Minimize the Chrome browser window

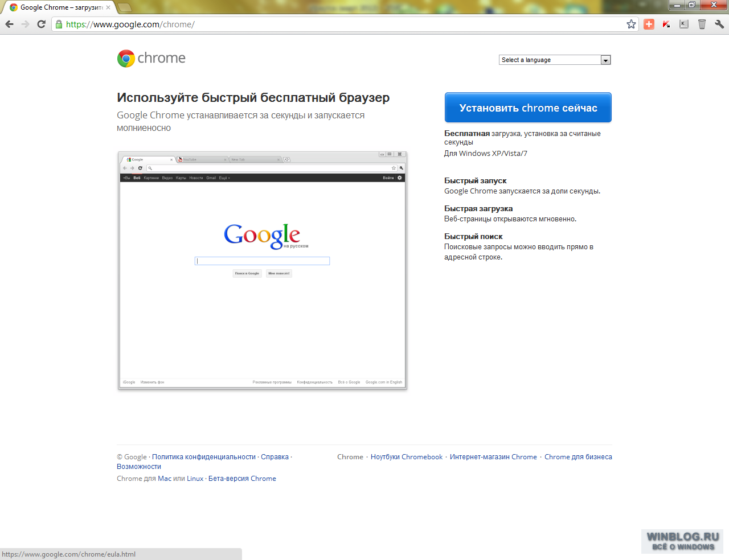click(x=677, y=5)
